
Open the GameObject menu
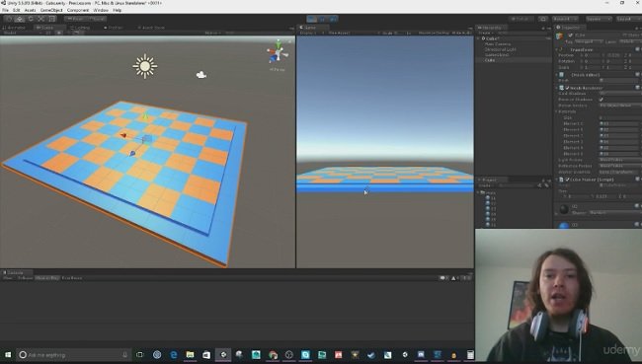pos(51,10)
